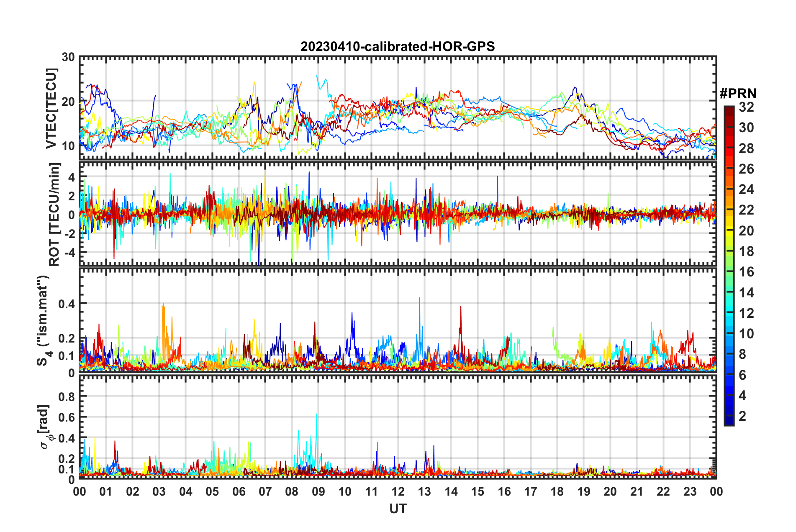Click the "0.2" tick on the S4 axis
This screenshot has width=796, height=532.
point(67,338)
